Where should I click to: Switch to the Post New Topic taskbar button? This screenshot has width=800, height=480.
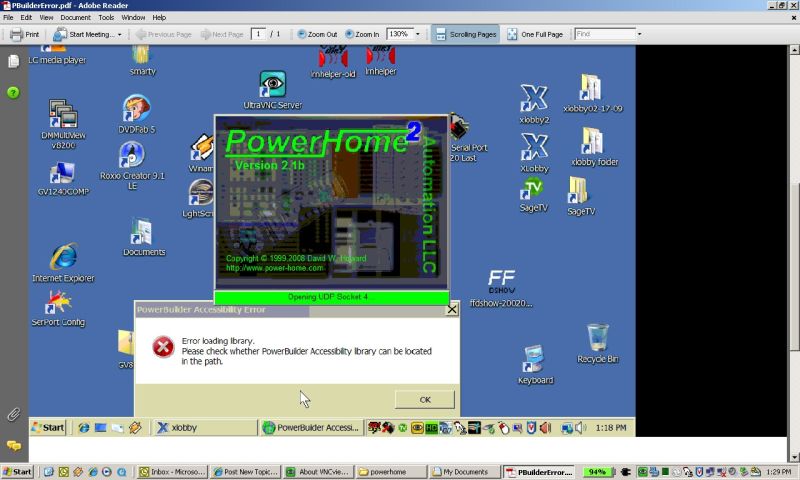[246, 472]
